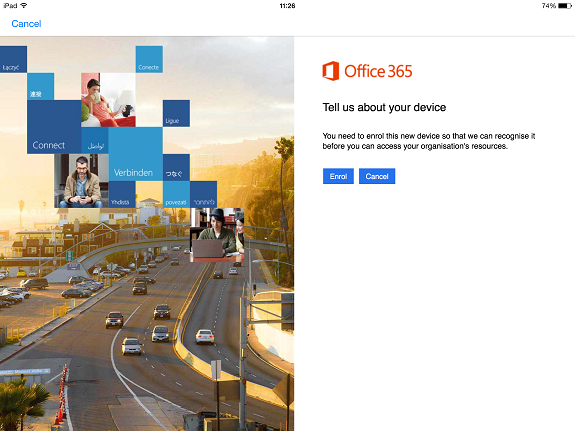Tap the Cancel link in navigation bar
The width and height of the screenshot is (575, 431).
[26, 24]
